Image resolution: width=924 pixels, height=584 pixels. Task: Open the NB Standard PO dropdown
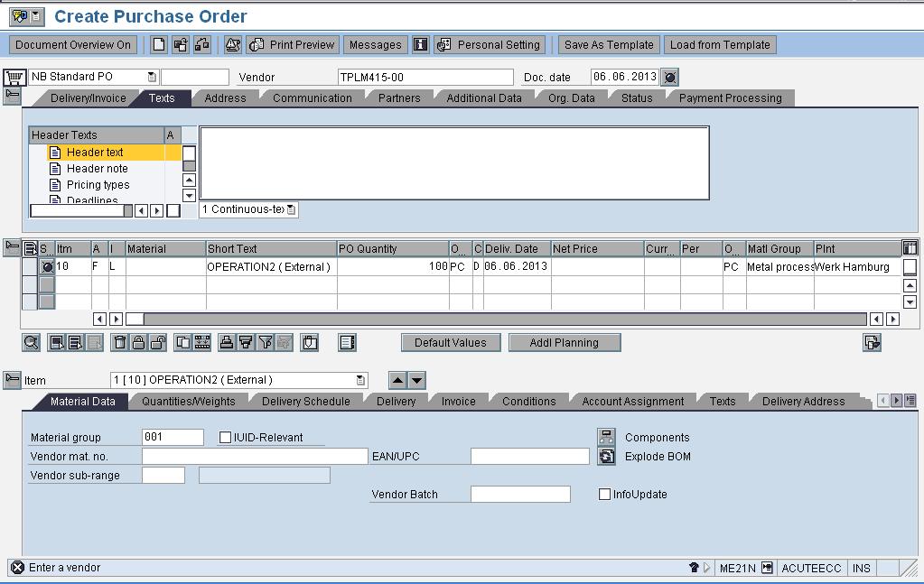click(x=152, y=78)
